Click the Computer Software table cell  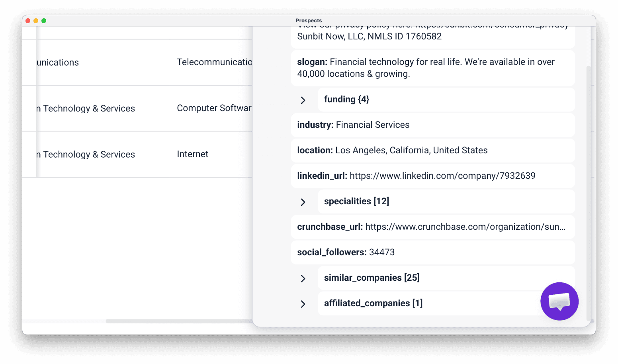tap(214, 108)
